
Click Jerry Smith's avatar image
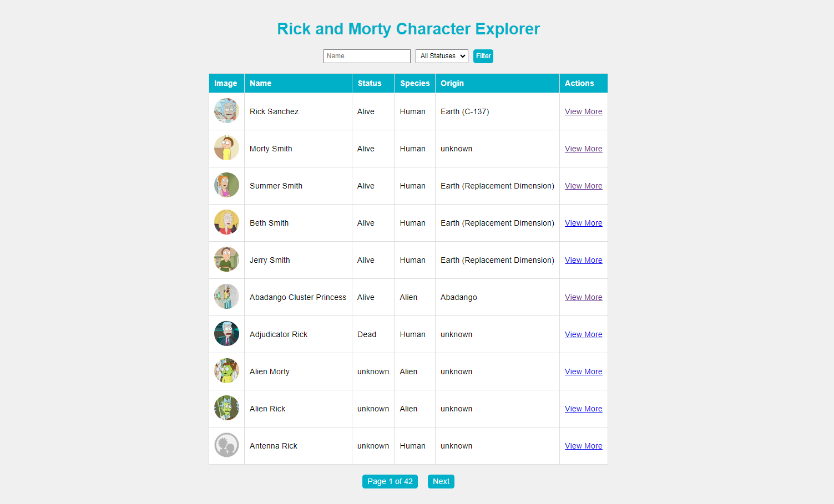click(226, 259)
